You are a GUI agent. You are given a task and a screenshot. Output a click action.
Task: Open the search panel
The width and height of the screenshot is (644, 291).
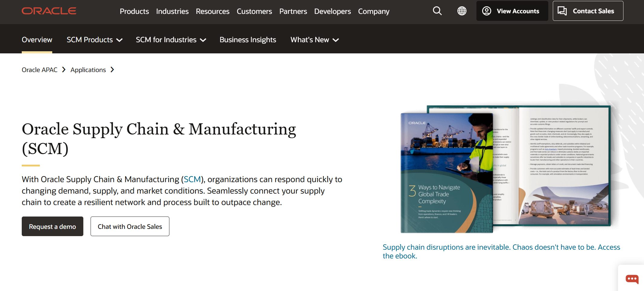437,11
